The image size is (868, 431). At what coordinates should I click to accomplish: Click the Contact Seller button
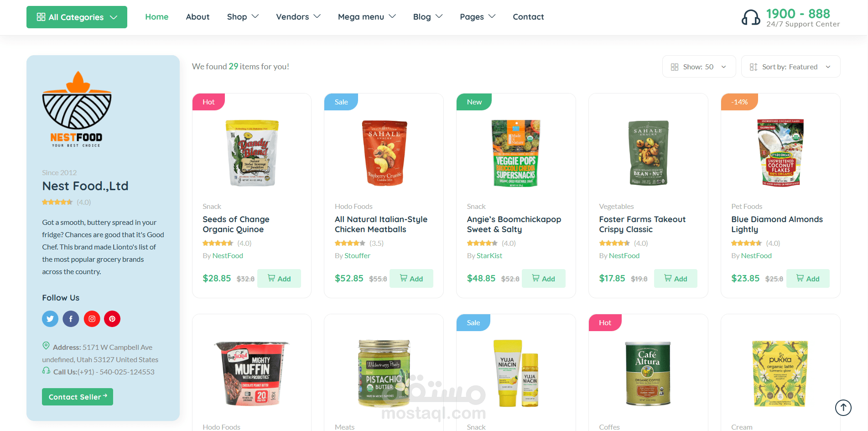(78, 397)
